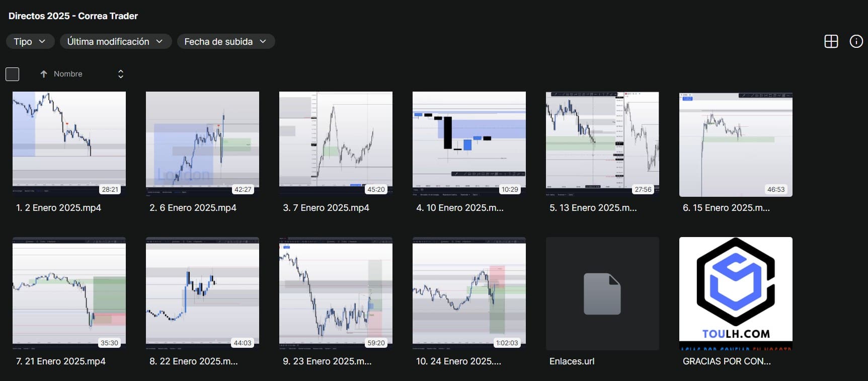Play the 6. 15 Enero 2025 video thumbnail
Screen dimensions: 868x381
coord(736,141)
